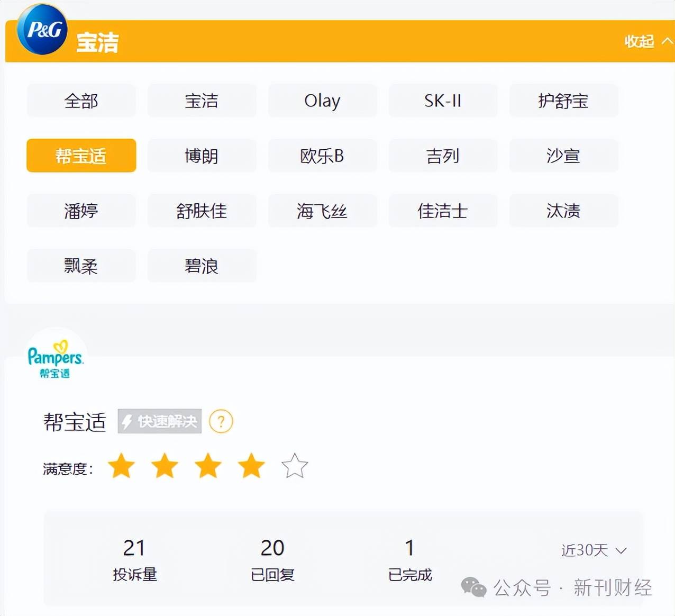Click the lightning 快速解决 badge
The height and width of the screenshot is (616, 675).
[x=160, y=422]
